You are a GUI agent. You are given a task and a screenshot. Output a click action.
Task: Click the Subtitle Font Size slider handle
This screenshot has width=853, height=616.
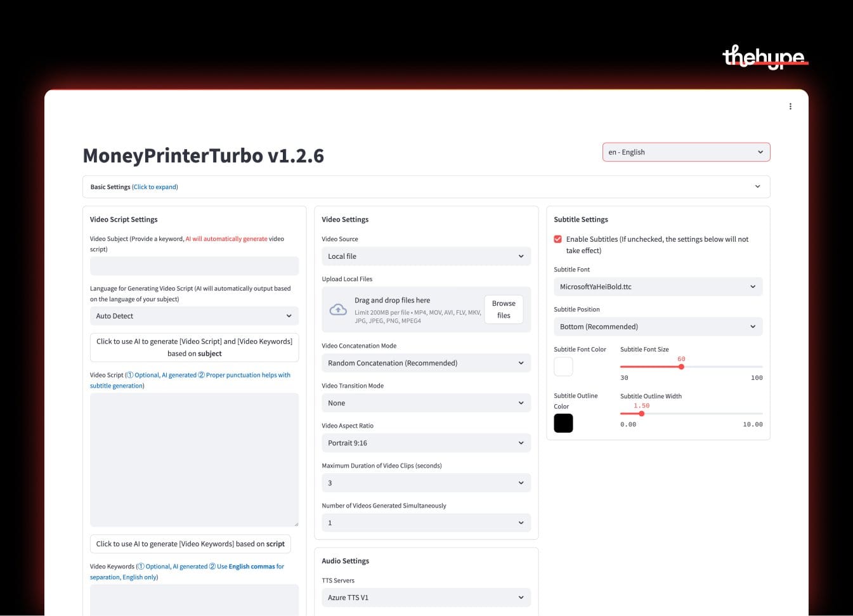click(681, 367)
